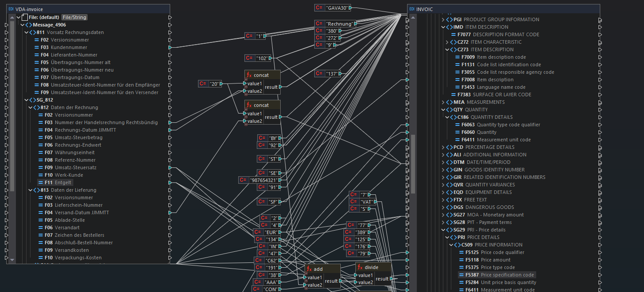644x292 pixels.
Task: Click the C= icon of constant "GAVA30"
Action: (320, 8)
